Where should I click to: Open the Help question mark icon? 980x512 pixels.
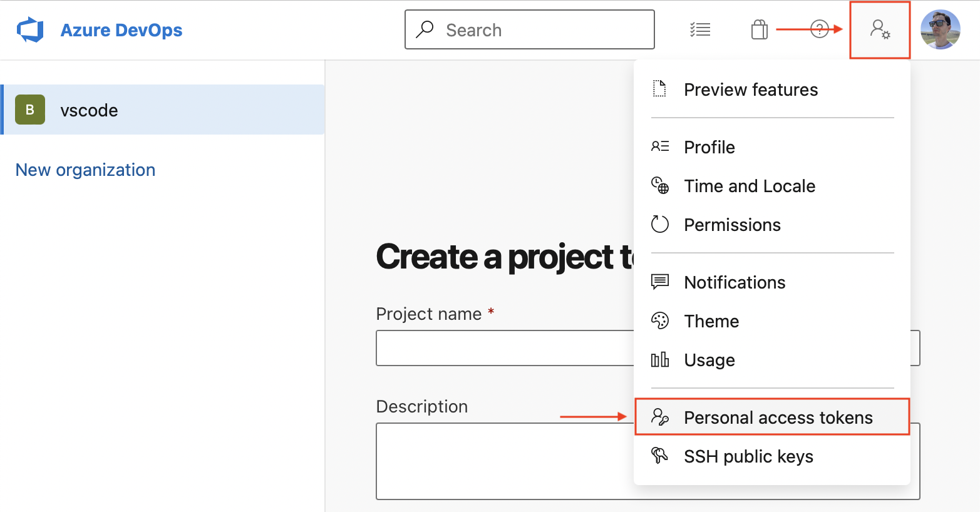[x=818, y=29]
